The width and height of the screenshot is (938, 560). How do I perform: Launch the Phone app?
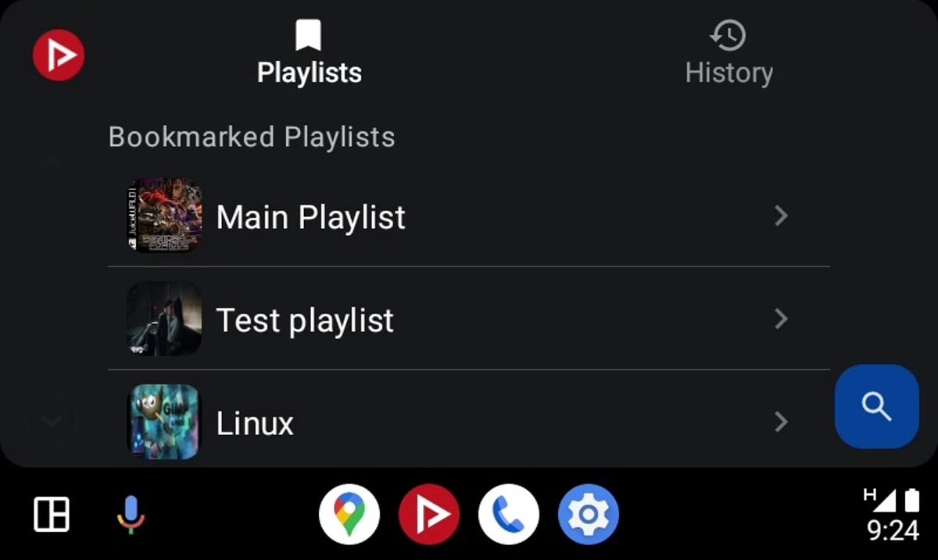509,515
